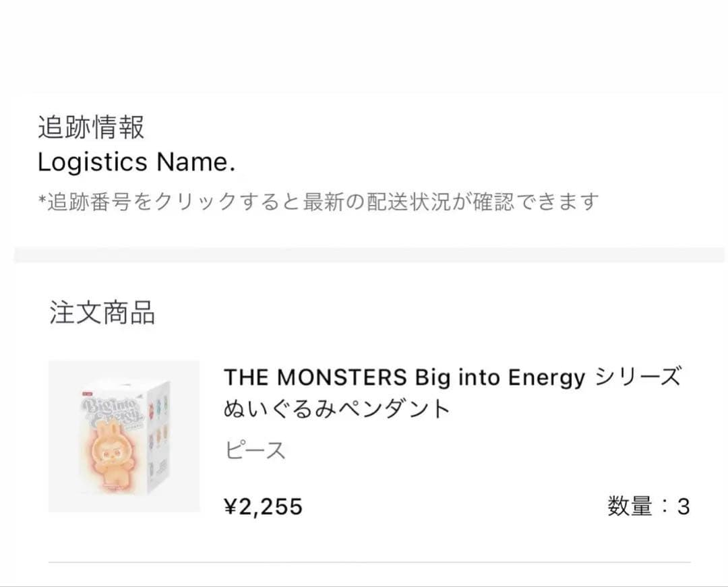The height and width of the screenshot is (587, 728).
Task: Click the ぬいぐるみペンダント title line
Action: pyautogui.click(x=336, y=409)
